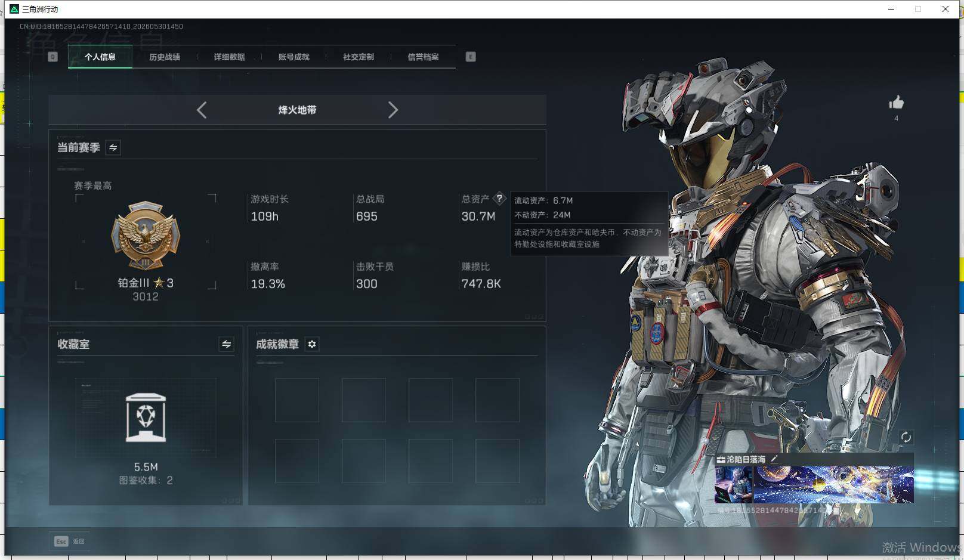This screenshot has height=560, width=964.
Task: Go to previous game mode with left chevron
Action: 202,110
